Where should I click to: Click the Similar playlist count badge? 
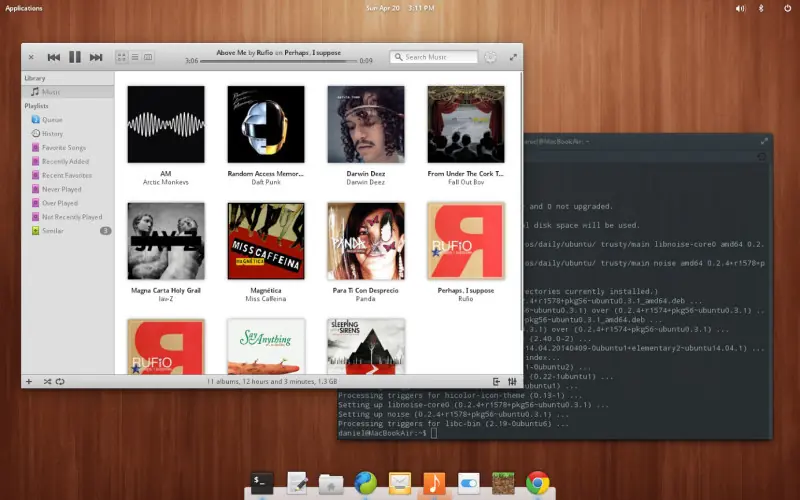105,231
